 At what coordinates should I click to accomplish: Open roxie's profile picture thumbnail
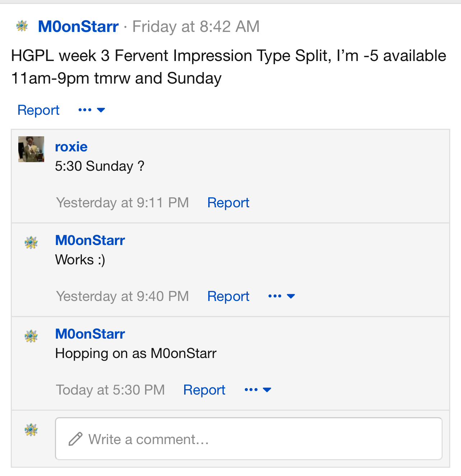[x=31, y=149]
